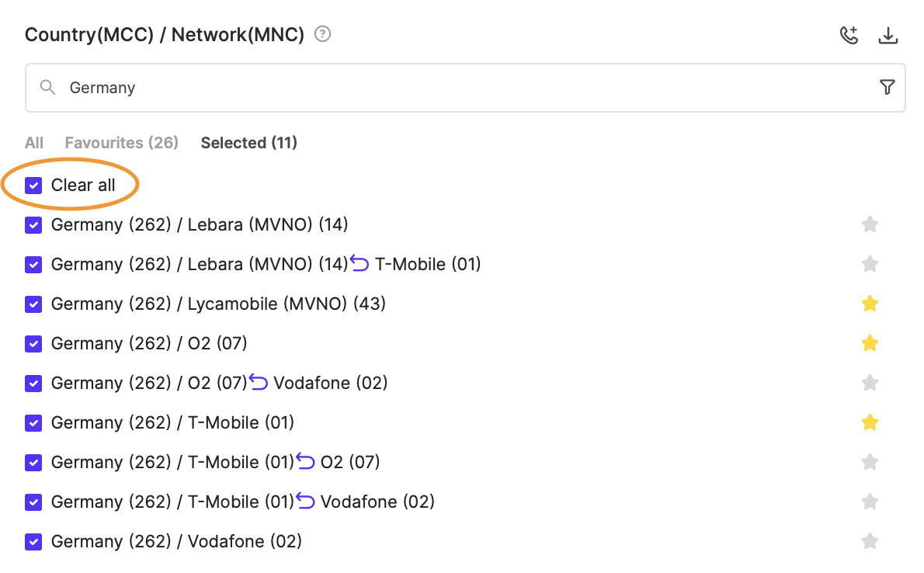The image size is (924, 573).
Task: Favourite the Germany / Vodafone (02) star
Action: (870, 541)
